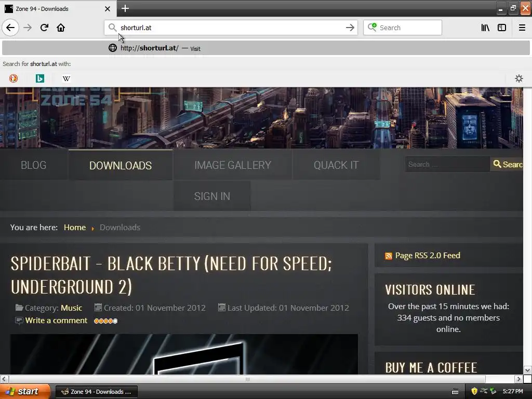Viewport: 532px width, 399px height.
Task: Open the Windows start menu
Action: click(25, 392)
